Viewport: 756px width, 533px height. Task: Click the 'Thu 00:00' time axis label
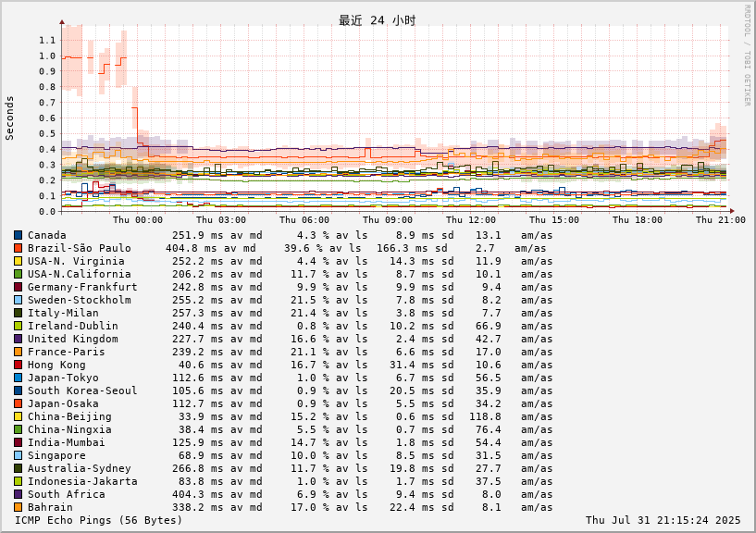[x=138, y=220]
